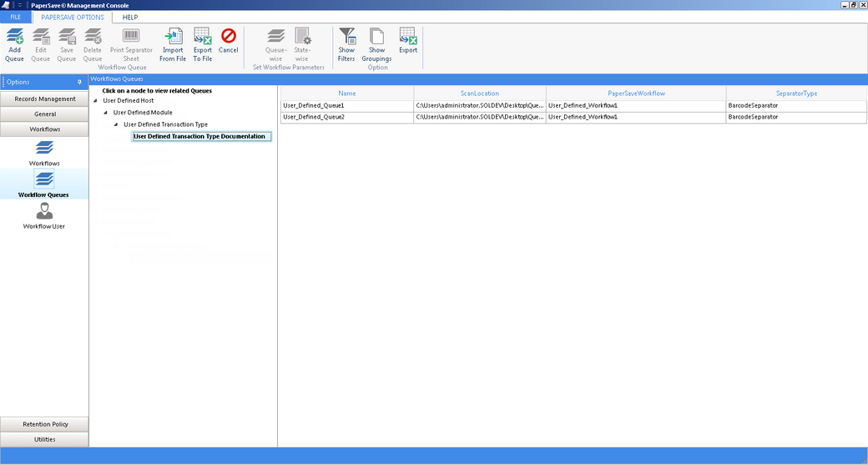The height and width of the screenshot is (465, 868).
Task: Click the Export To File icon
Action: pyautogui.click(x=203, y=37)
